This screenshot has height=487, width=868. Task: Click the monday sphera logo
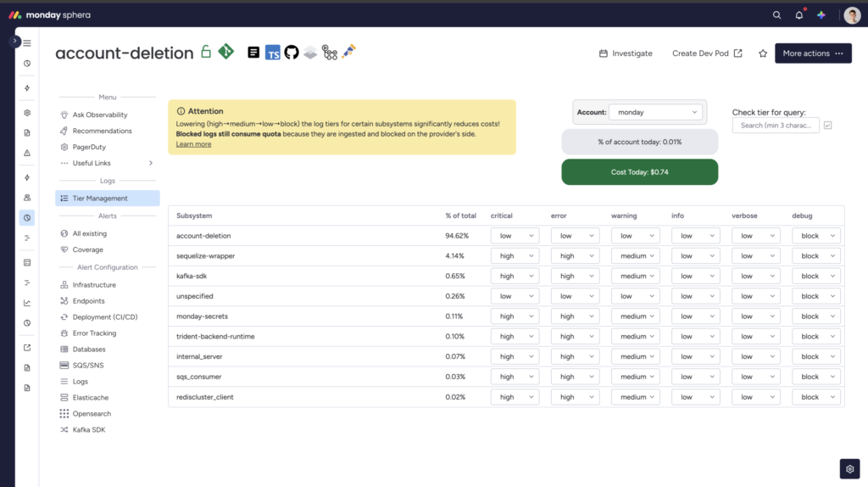pos(49,15)
